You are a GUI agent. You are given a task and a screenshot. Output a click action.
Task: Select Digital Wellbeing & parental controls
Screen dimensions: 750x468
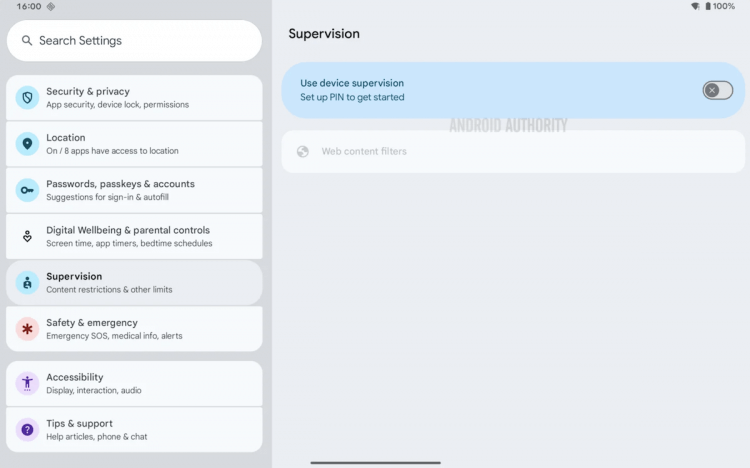[x=134, y=236]
